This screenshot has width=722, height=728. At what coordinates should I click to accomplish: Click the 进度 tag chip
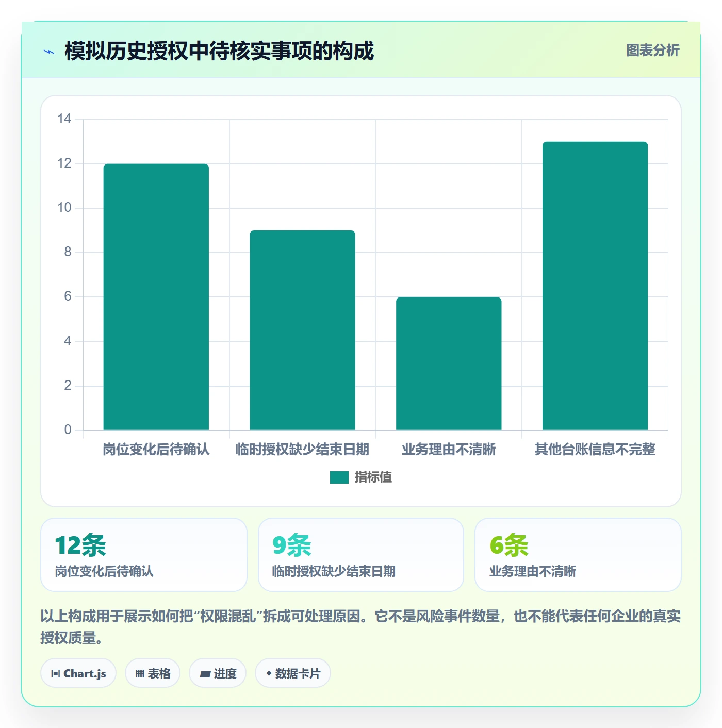tap(219, 673)
